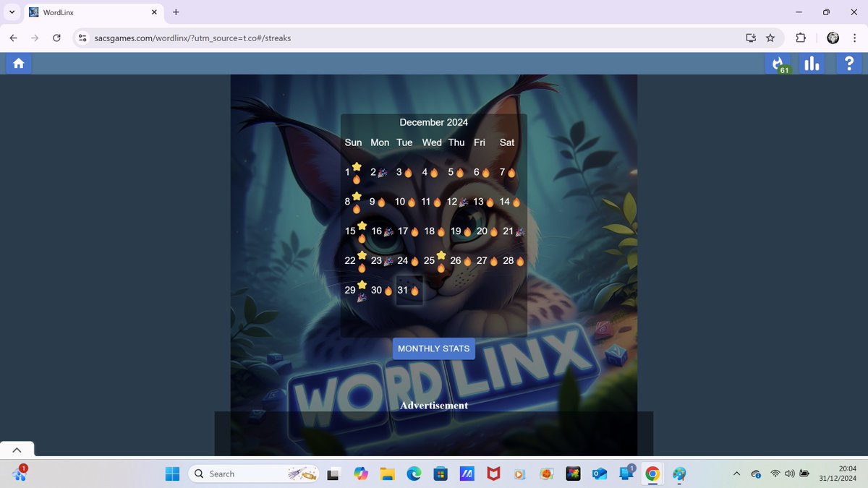Open Copilot from the taskbar
Viewport: 868px width, 488px height.
(360, 474)
